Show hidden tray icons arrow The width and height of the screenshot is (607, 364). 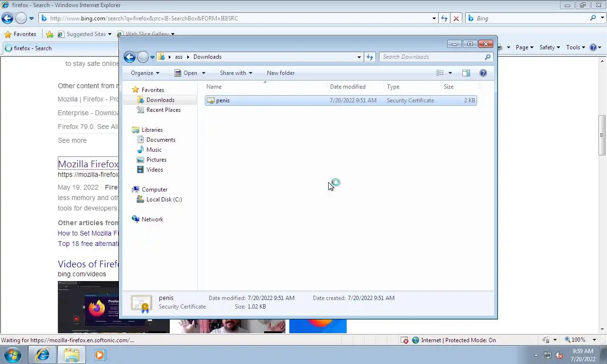[536, 355]
